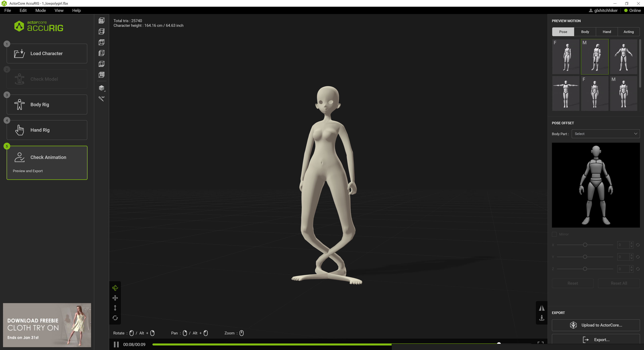Open the File menu
The image size is (644, 350).
coord(8,11)
